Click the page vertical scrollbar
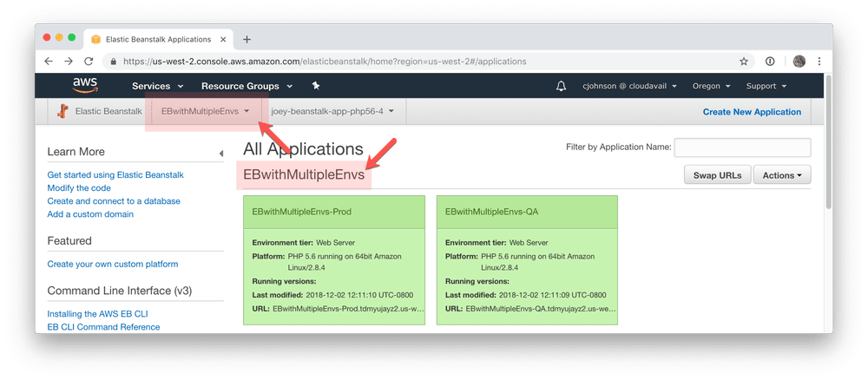 coord(828,141)
